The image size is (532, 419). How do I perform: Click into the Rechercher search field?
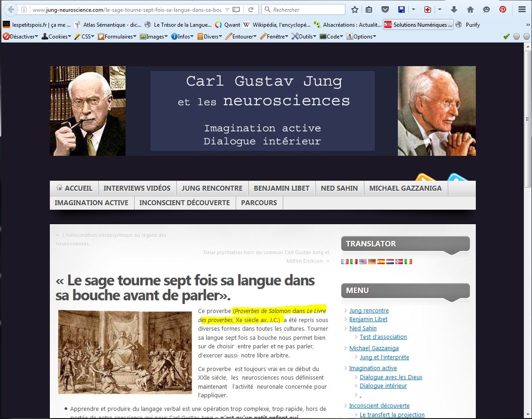pos(307,10)
